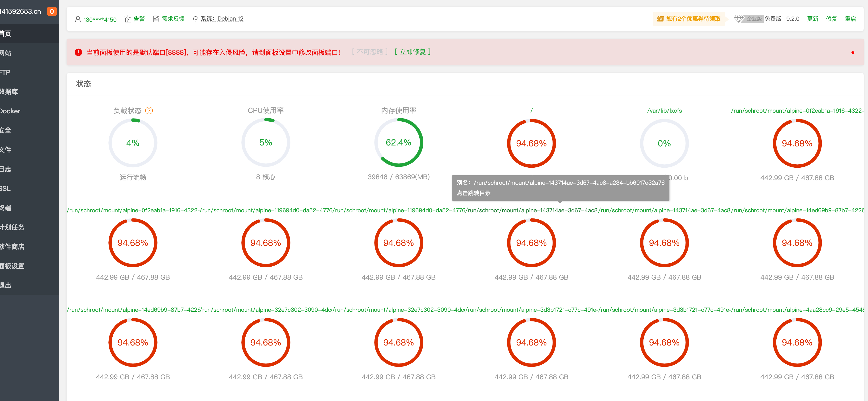Viewport: 868px width, 401px height.
Task: Click the Debian swirl icon beside 系统
Action: [196, 19]
